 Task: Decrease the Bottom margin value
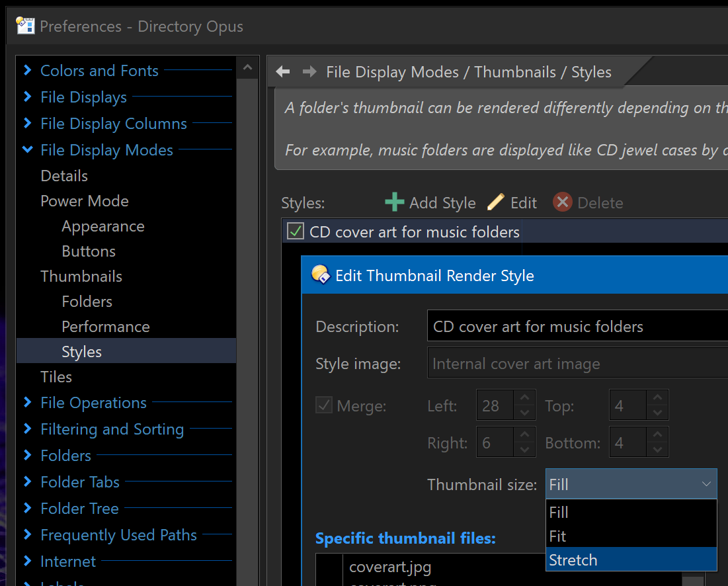coord(657,450)
